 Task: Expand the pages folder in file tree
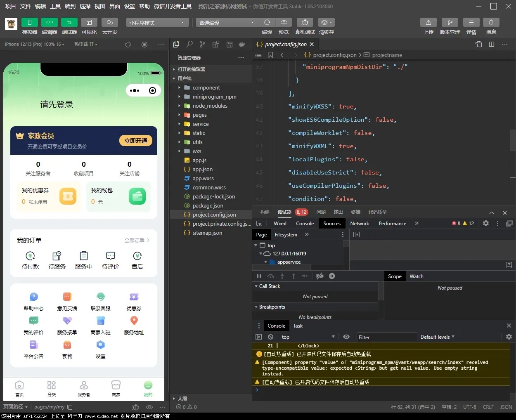pos(199,115)
